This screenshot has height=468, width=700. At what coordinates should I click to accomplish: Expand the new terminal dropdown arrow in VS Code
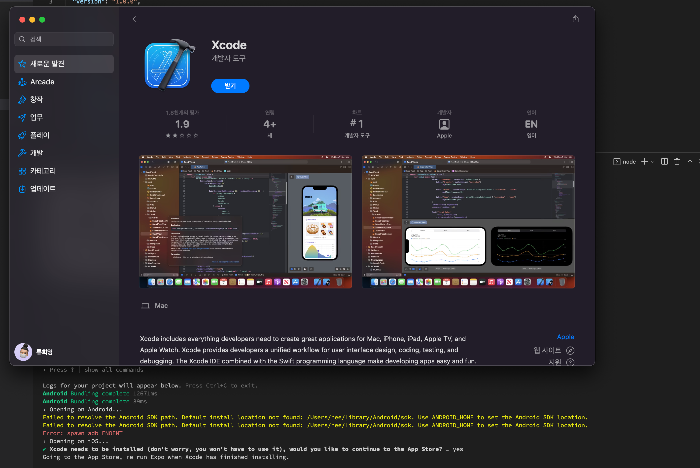(x=652, y=162)
